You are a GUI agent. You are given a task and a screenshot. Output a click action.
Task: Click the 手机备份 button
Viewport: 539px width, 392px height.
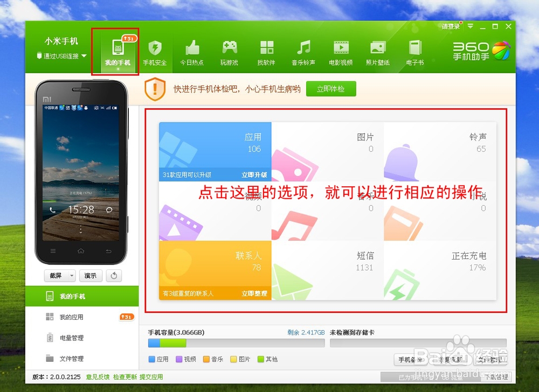click(x=411, y=359)
